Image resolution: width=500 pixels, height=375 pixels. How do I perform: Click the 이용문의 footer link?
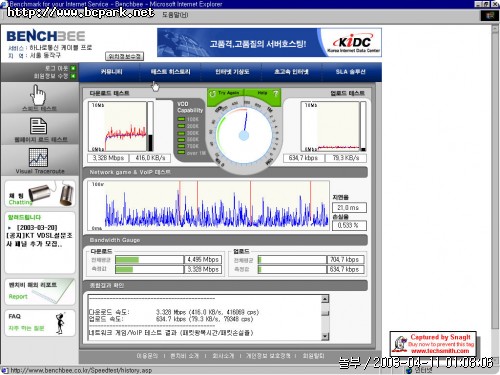click(147, 356)
